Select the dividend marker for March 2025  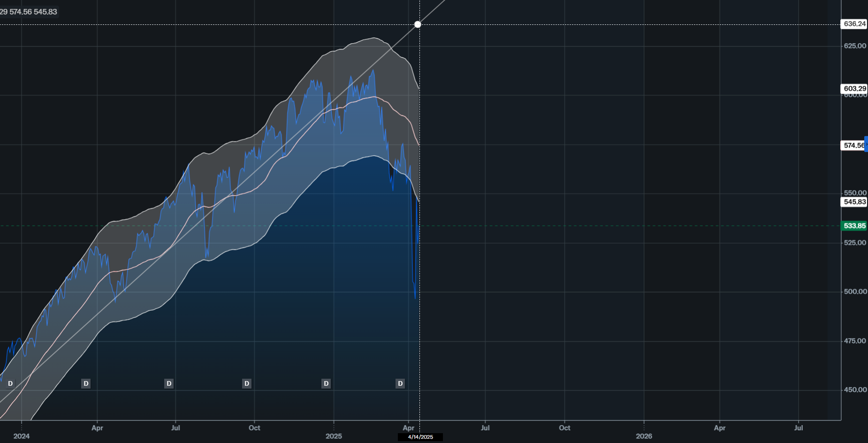coord(400,383)
